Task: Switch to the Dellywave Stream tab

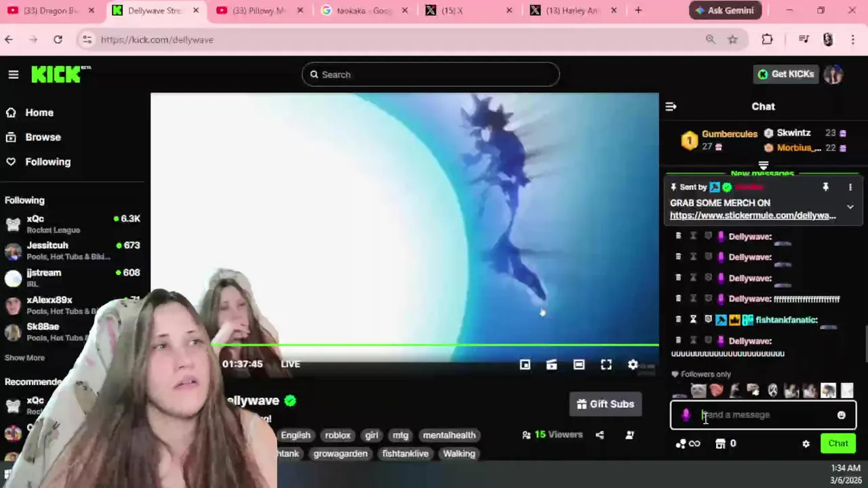Action: pos(156,11)
